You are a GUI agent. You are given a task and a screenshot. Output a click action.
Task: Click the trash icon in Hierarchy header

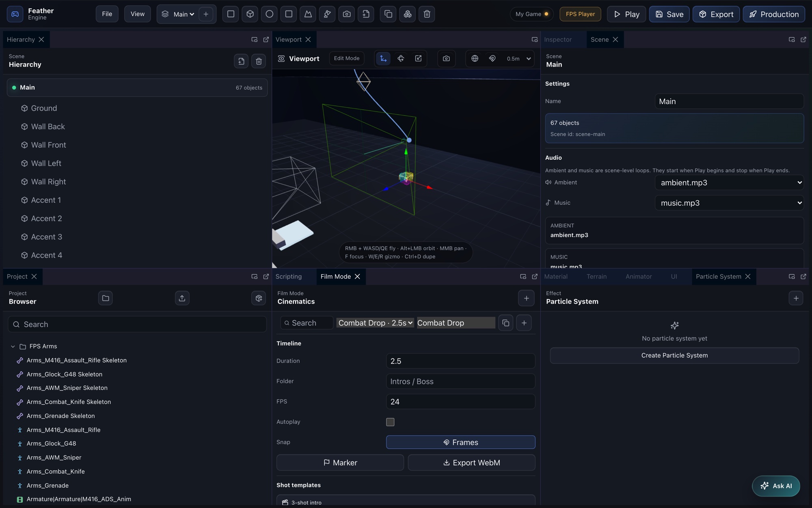coord(259,61)
